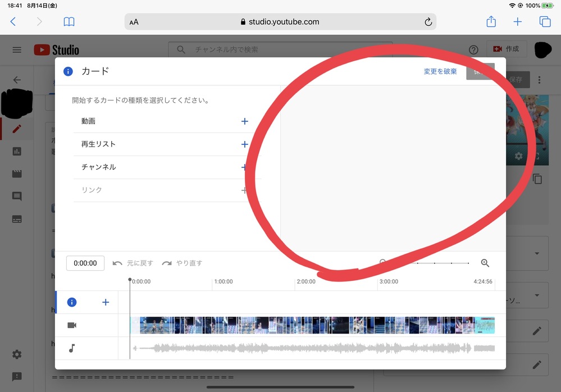561x392 pixels.
Task: Tap the studio.youtube.com address bar
Action: [280, 22]
